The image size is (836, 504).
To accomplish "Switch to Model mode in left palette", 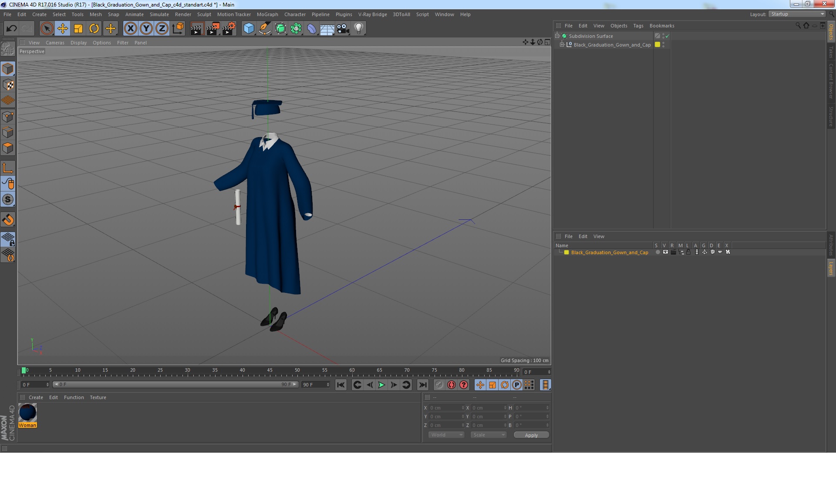I will pyautogui.click(x=8, y=69).
